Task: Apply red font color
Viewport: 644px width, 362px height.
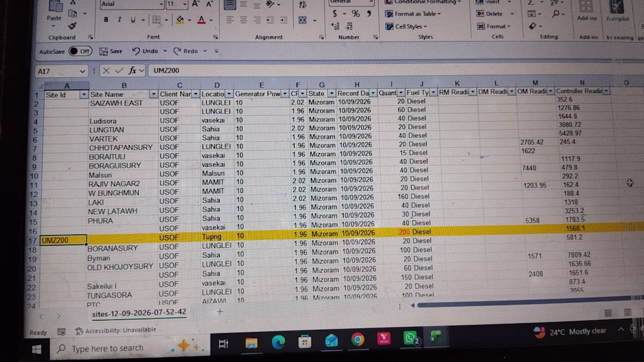Action: 201,20
